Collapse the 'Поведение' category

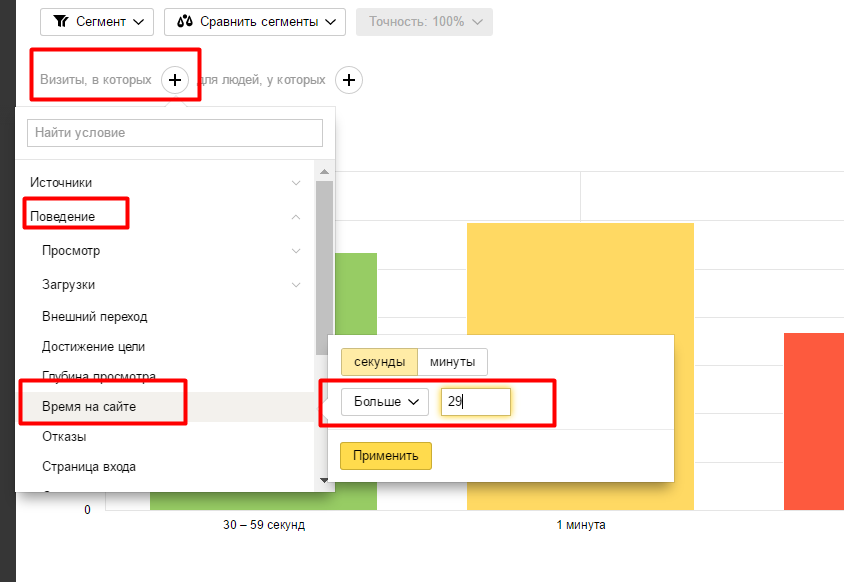coord(165,216)
